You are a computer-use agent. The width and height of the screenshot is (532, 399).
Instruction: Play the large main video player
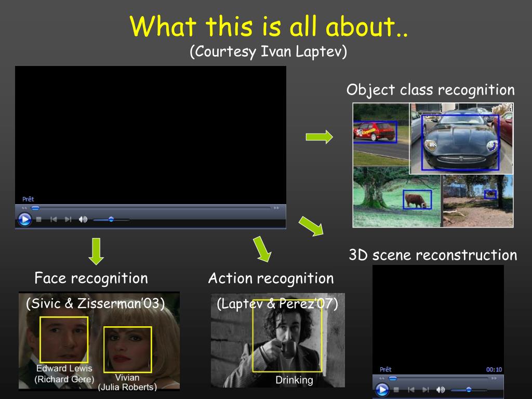[24, 220]
